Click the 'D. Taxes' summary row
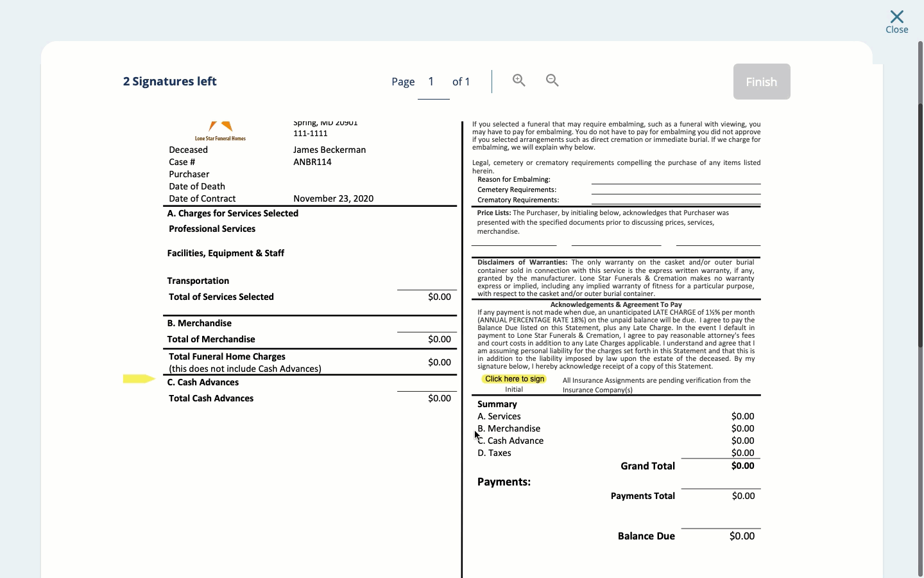This screenshot has width=924, height=578. (616, 453)
